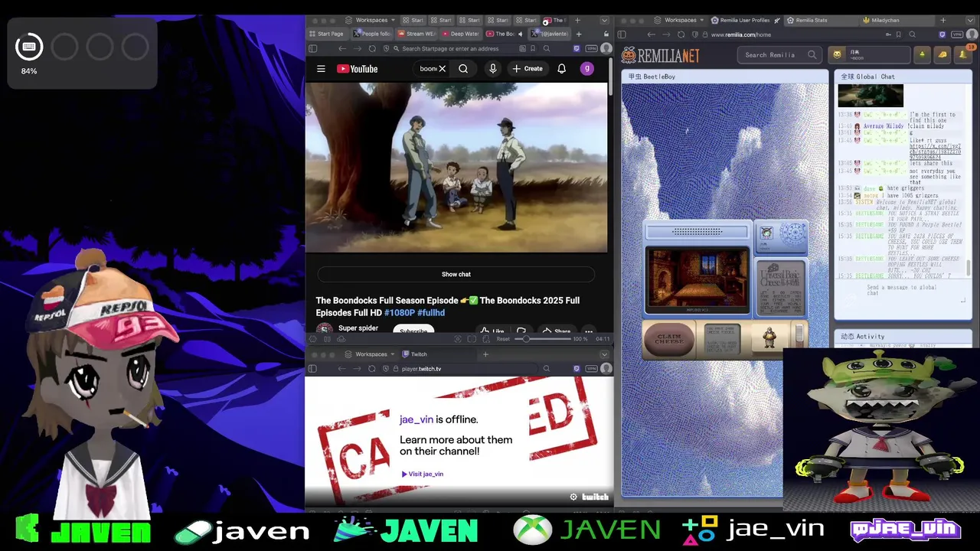Toggle VPN in the YouTube browser window
This screenshot has width=980, height=551.
[591, 48]
